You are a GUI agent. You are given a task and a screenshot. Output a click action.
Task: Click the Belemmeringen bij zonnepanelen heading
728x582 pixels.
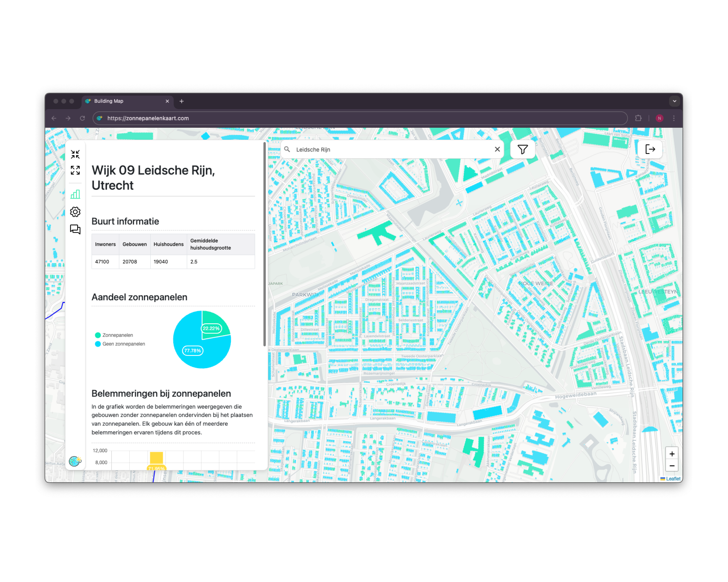[x=161, y=394]
